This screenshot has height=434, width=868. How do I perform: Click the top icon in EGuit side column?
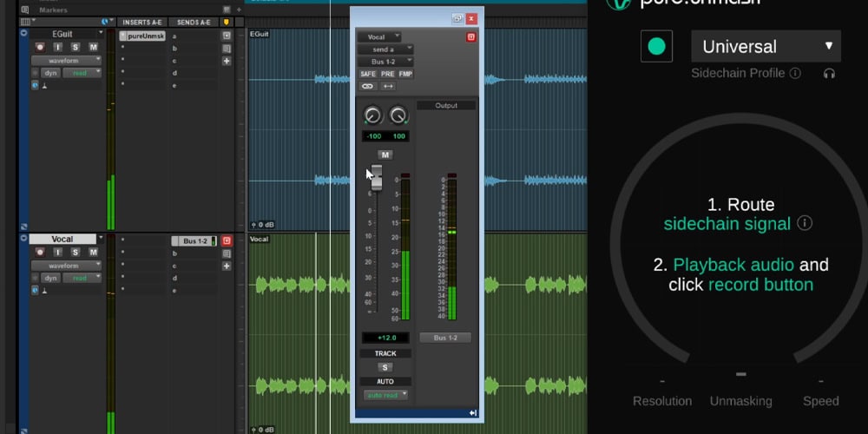[x=227, y=36]
